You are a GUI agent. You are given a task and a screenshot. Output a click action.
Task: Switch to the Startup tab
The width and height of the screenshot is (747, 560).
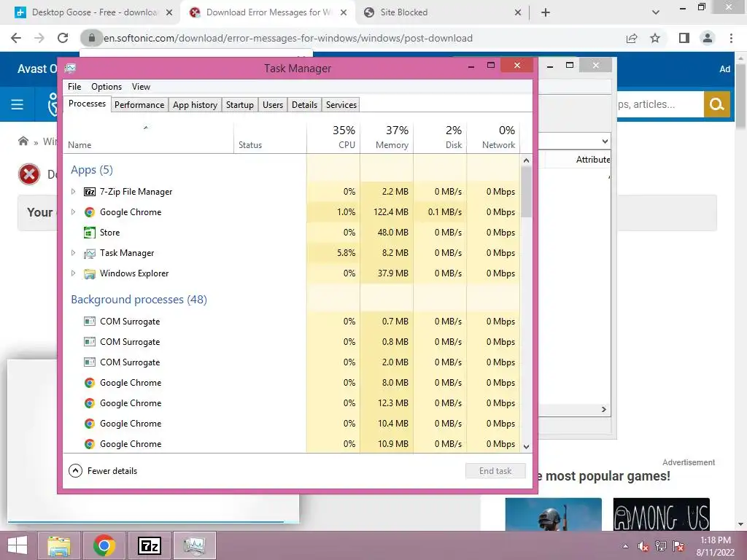239,105
